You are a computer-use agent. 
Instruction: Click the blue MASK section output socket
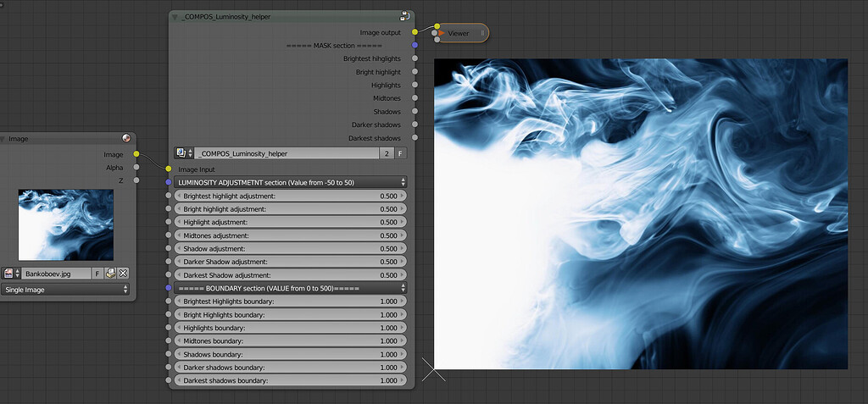pyautogui.click(x=415, y=45)
